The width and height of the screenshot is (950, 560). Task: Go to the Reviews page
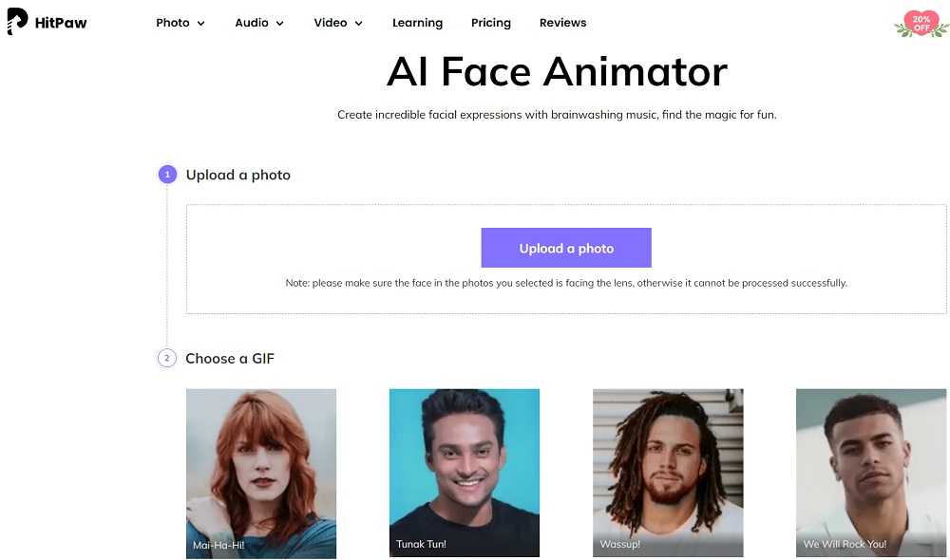click(x=562, y=23)
